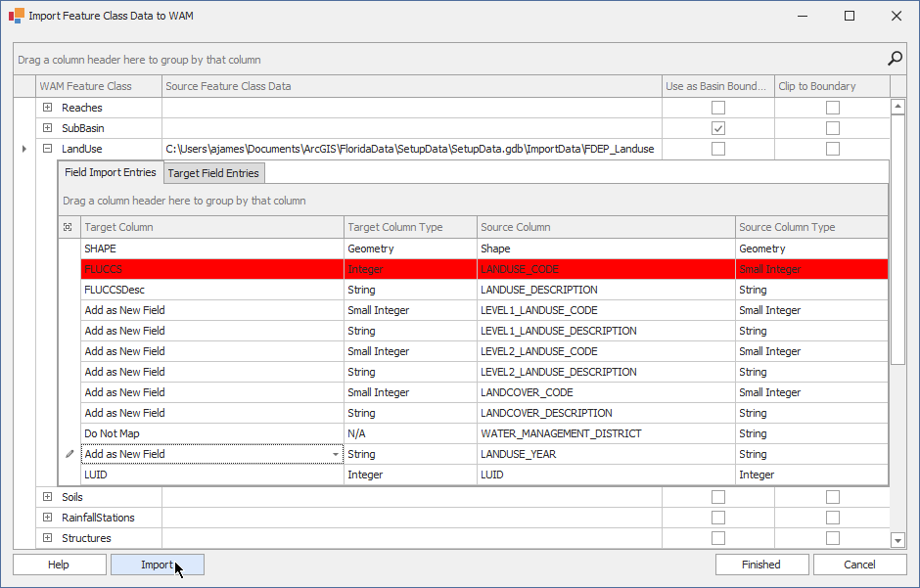The height and width of the screenshot is (588, 920).
Task: Click the Import button
Action: click(x=158, y=565)
